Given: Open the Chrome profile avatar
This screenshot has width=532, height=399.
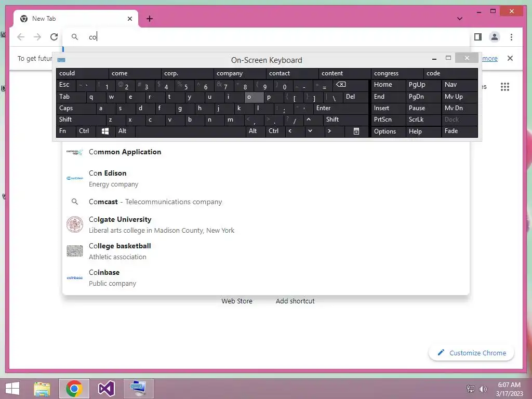Looking at the screenshot, I should point(495,37).
